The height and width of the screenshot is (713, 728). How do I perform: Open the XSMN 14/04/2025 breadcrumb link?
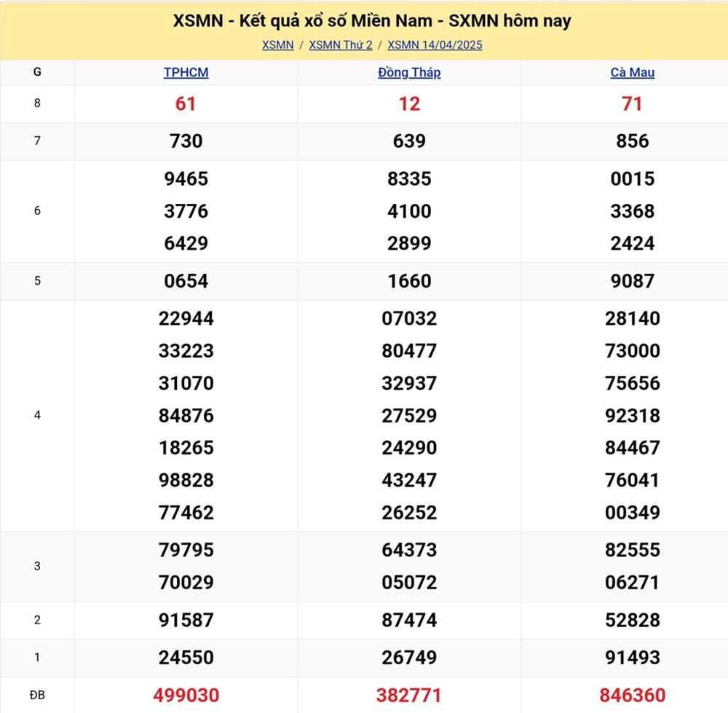click(435, 45)
